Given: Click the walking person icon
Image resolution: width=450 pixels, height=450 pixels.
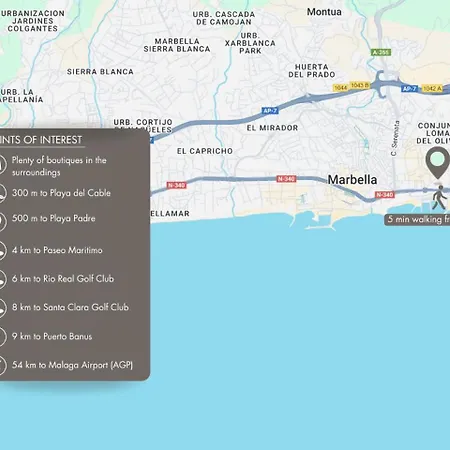Looking at the screenshot, I should click(x=439, y=197).
